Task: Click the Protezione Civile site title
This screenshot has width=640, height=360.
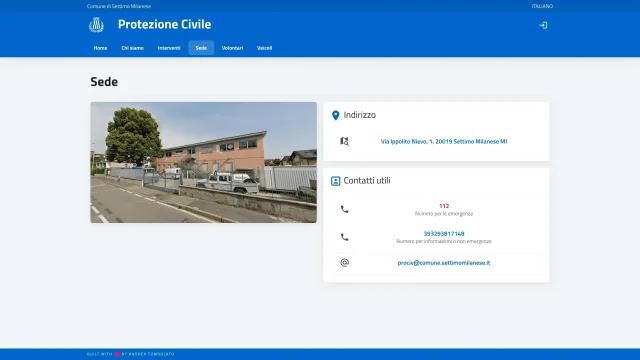Action: click(x=164, y=24)
